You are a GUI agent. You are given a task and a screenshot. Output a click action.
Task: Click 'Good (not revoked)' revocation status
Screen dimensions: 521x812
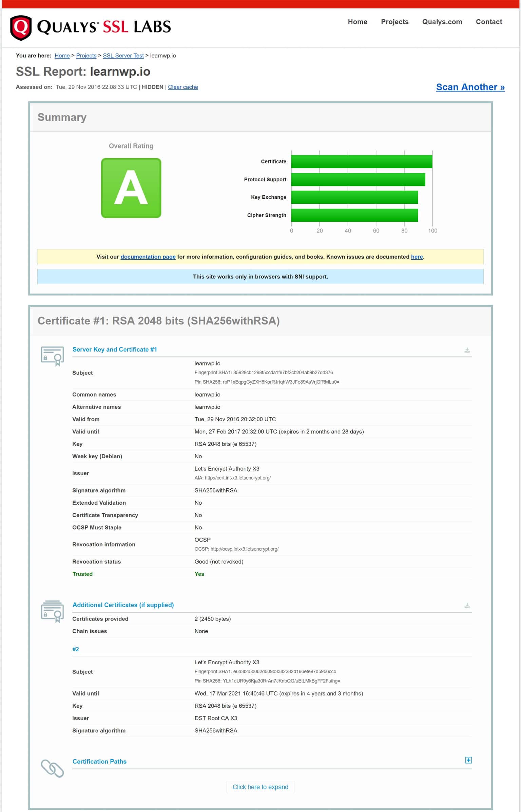point(219,562)
